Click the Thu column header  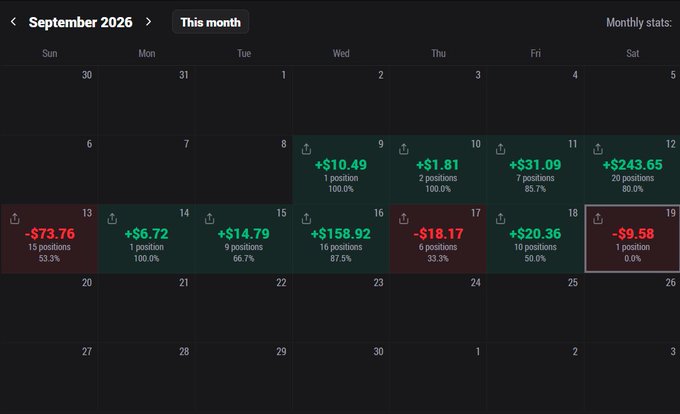pyautogui.click(x=438, y=53)
